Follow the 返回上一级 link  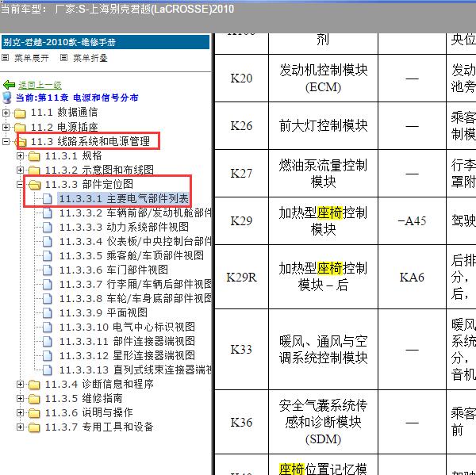click(40, 86)
